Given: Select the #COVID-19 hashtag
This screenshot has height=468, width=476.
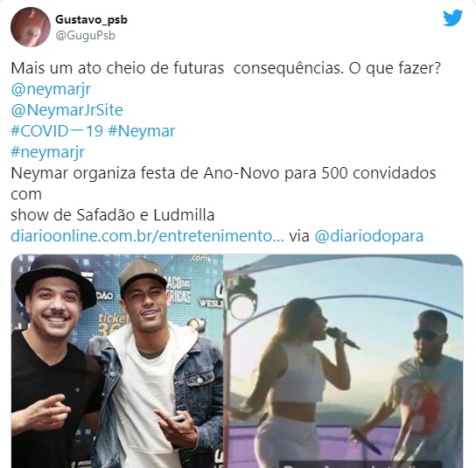Looking at the screenshot, I should [x=57, y=131].
